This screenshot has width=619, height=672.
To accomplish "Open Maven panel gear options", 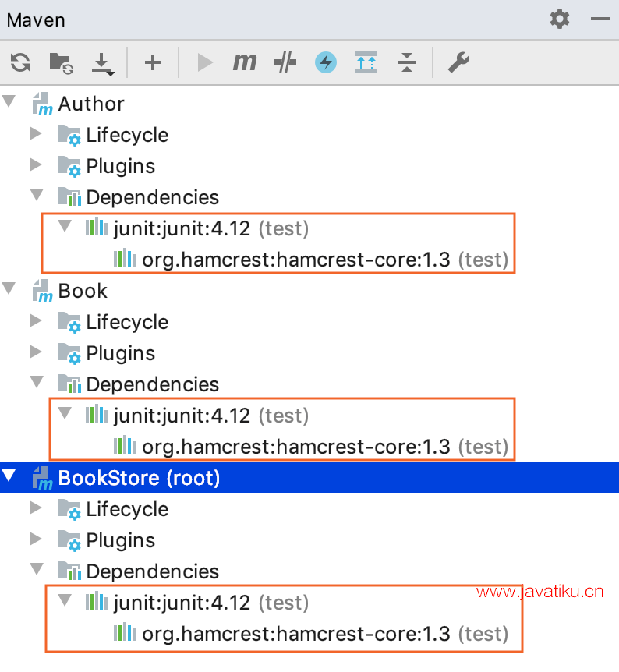I will 560,19.
